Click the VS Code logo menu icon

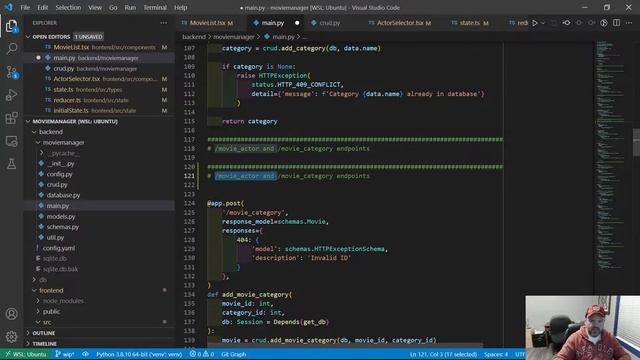point(9,7)
